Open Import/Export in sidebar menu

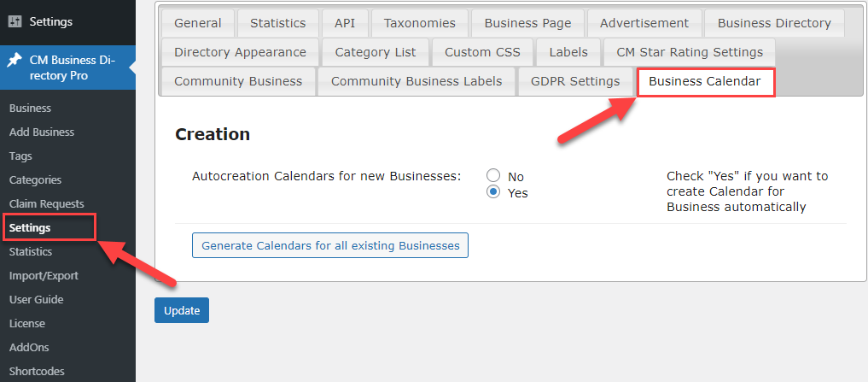[44, 275]
